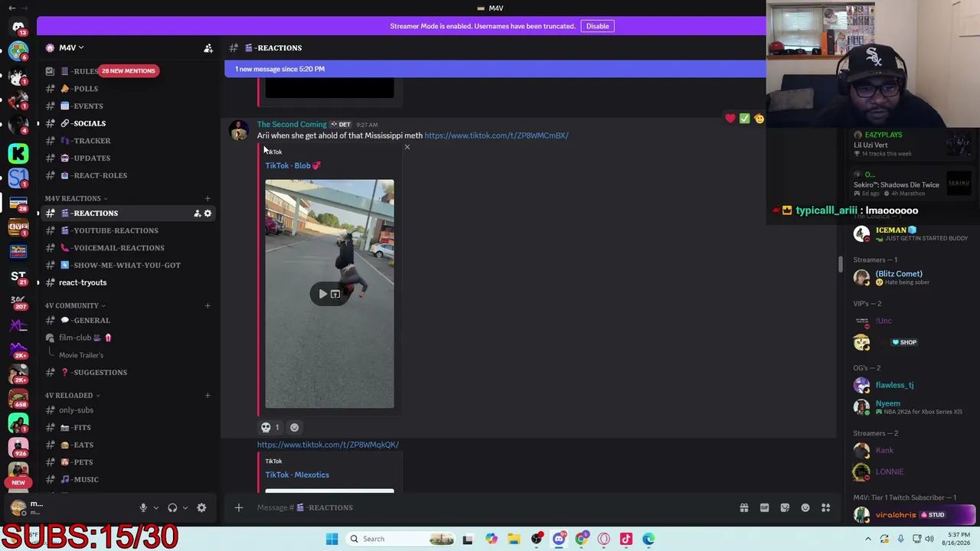This screenshot has width=980, height=551.
Task: Open the ZP8WMqkQK TikTok link
Action: pos(328,445)
